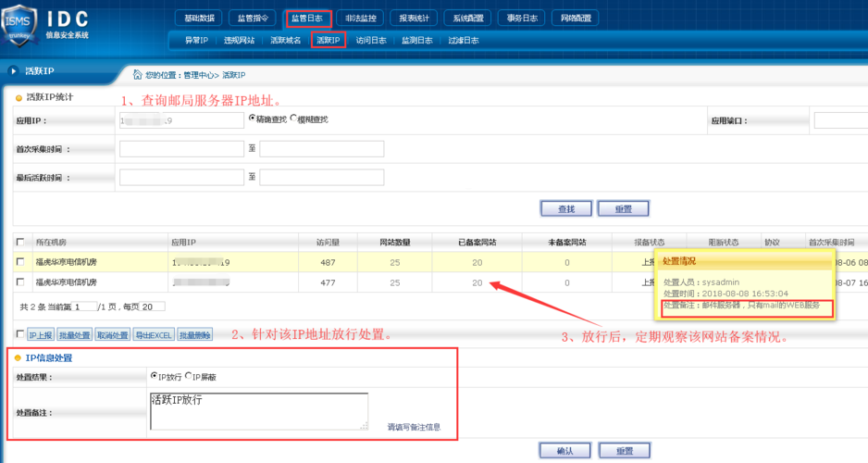Open the 系统配置 top menu
868x463 pixels.
click(x=468, y=19)
